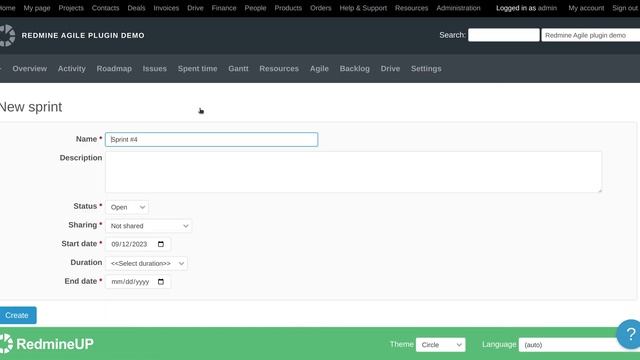This screenshot has height=360, width=640.
Task: Open the project Resources tab
Action: coord(279,69)
